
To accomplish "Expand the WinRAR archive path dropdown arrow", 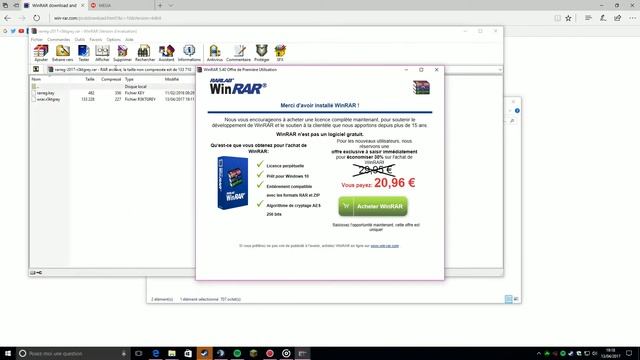I will pyautogui.click(x=500, y=70).
